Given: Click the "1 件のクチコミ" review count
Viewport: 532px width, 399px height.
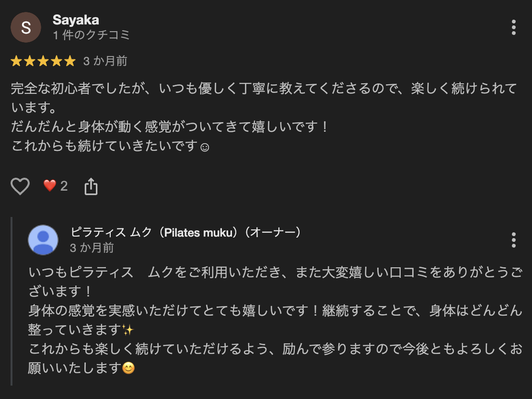Looking at the screenshot, I should pyautogui.click(x=91, y=35).
